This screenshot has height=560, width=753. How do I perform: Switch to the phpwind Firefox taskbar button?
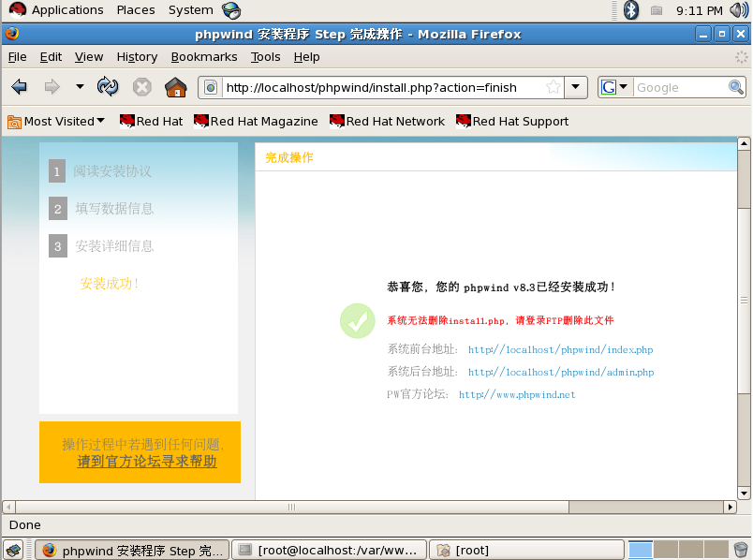[x=131, y=550]
